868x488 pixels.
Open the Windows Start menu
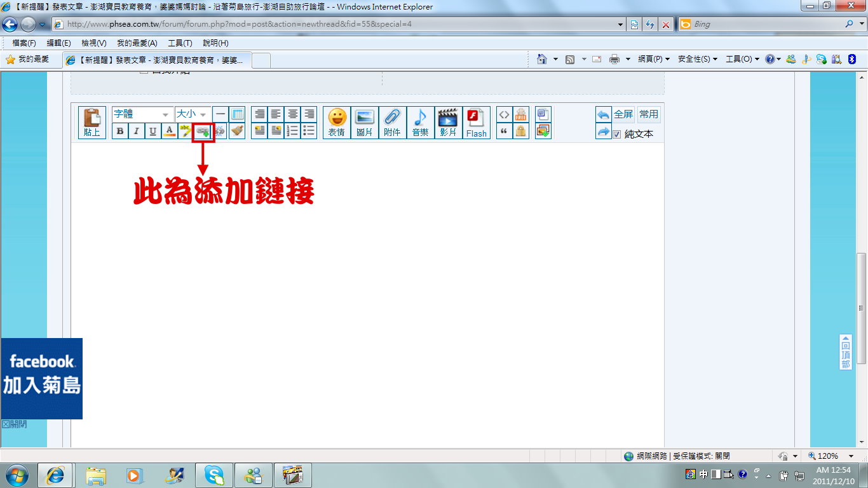point(16,475)
